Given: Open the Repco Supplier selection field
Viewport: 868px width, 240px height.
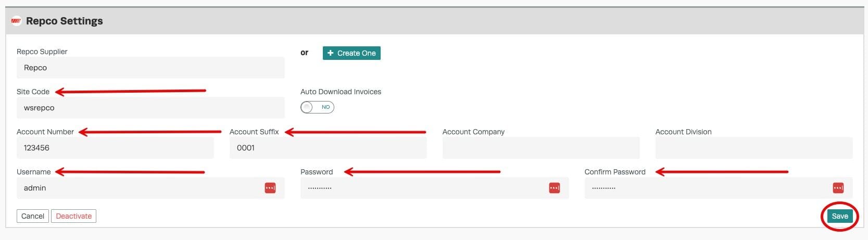Looking at the screenshot, I should click(x=150, y=68).
